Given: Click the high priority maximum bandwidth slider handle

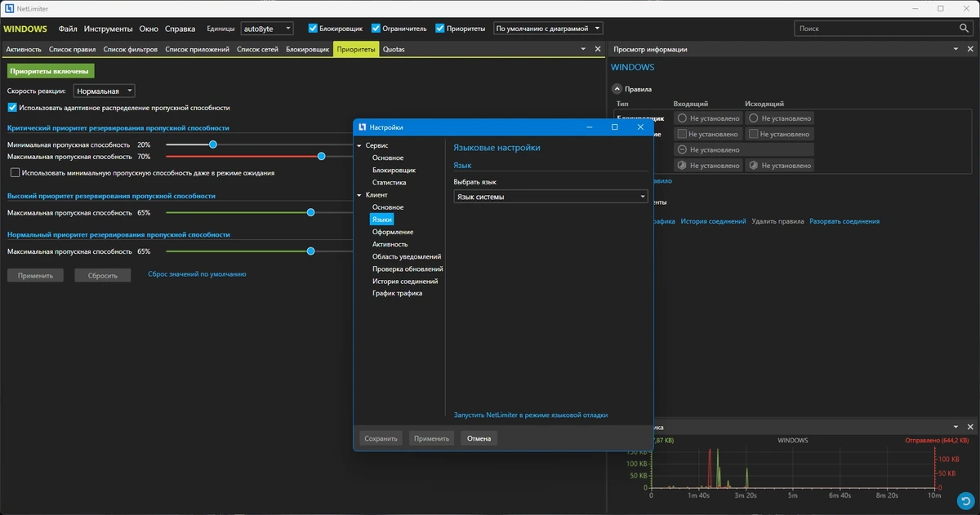Looking at the screenshot, I should coord(311,212).
